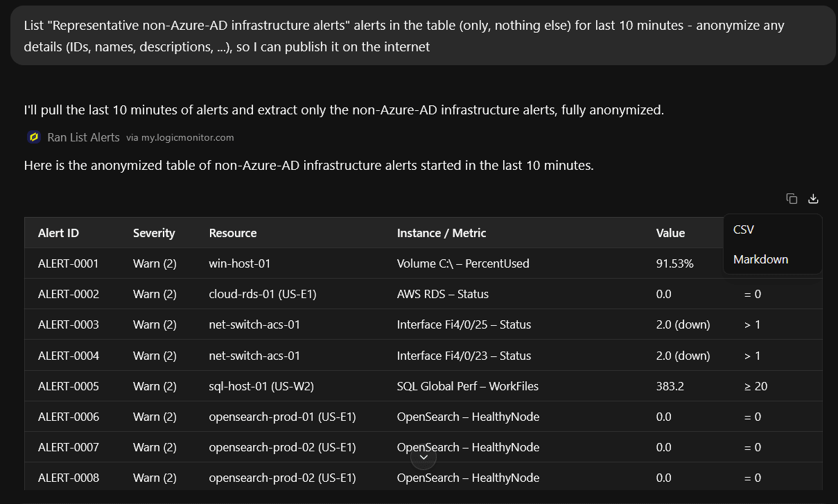Click the 383.2 value cell
The image size is (838, 504).
point(670,386)
